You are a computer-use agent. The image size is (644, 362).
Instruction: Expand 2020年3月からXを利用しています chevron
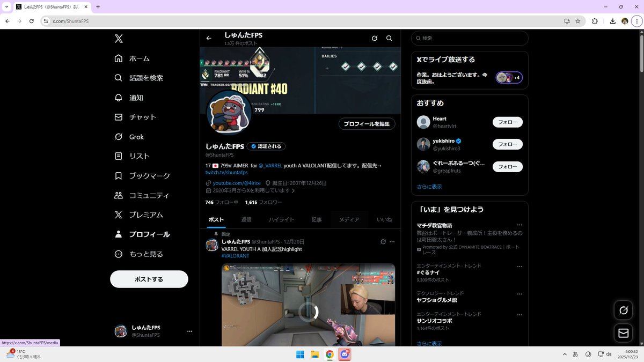[x=293, y=190]
